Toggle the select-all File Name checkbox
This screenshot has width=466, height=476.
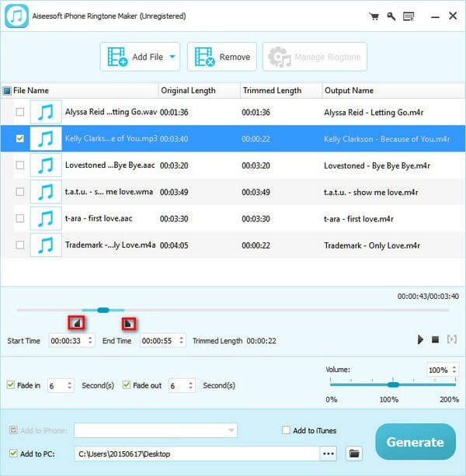tap(7, 91)
